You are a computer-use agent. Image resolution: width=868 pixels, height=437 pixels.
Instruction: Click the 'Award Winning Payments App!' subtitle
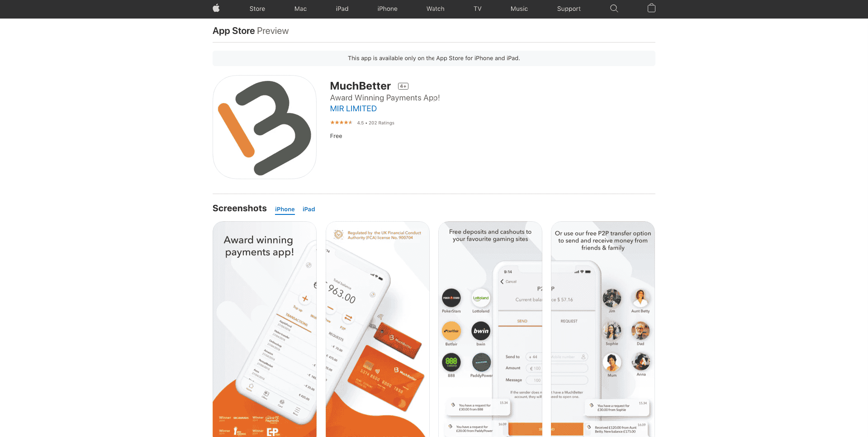tap(385, 98)
